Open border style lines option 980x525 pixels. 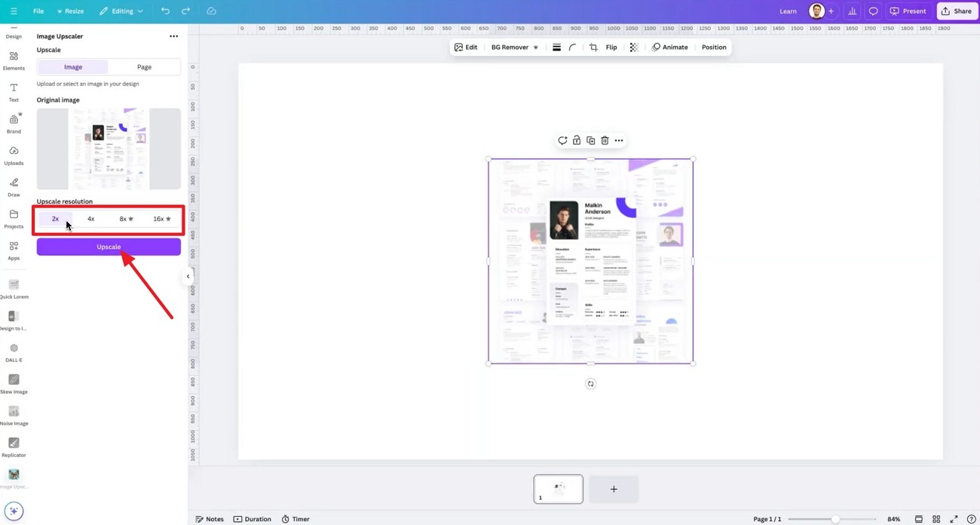(x=556, y=48)
